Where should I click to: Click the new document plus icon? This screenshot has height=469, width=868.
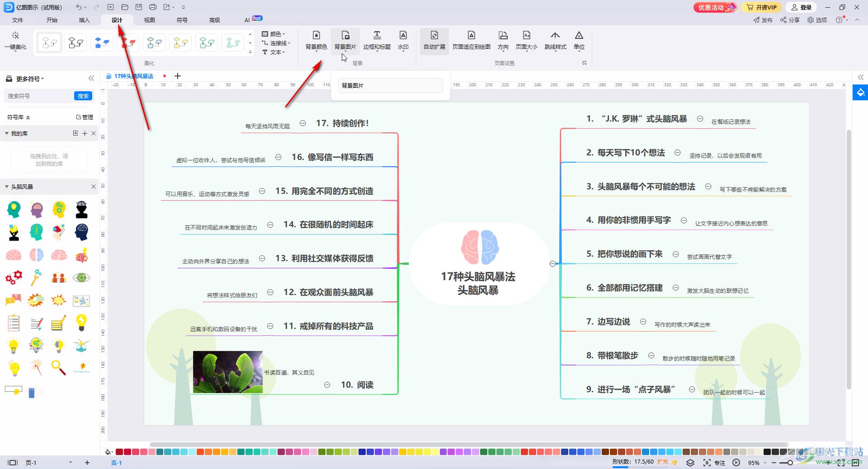(x=110, y=7)
